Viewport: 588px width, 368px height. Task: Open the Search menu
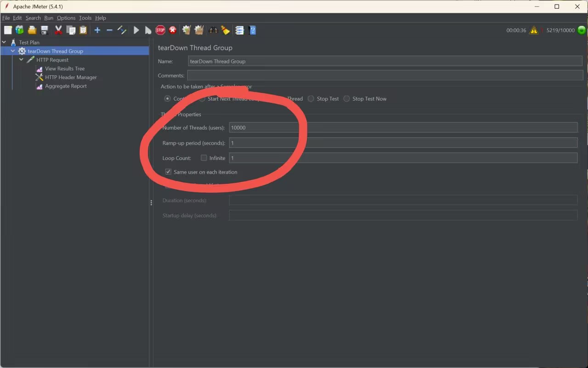(33, 18)
